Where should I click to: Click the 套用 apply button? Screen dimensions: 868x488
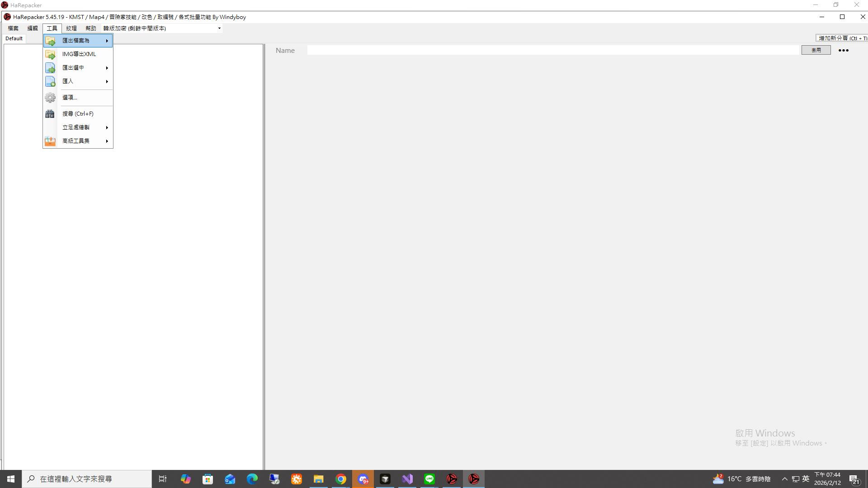(x=816, y=50)
